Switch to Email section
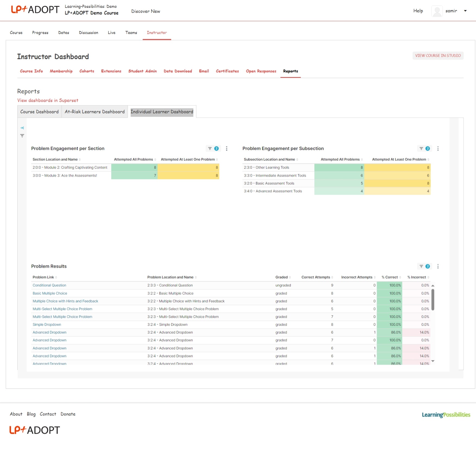476x449 pixels. (204, 71)
